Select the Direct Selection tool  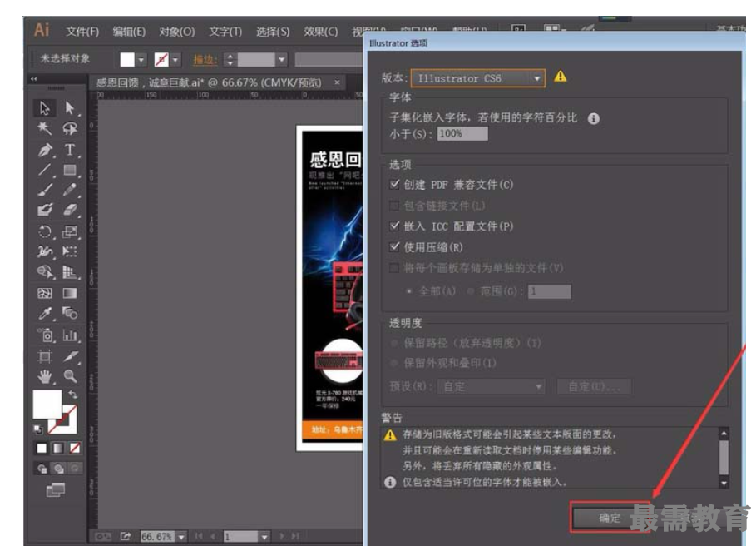[x=70, y=107]
